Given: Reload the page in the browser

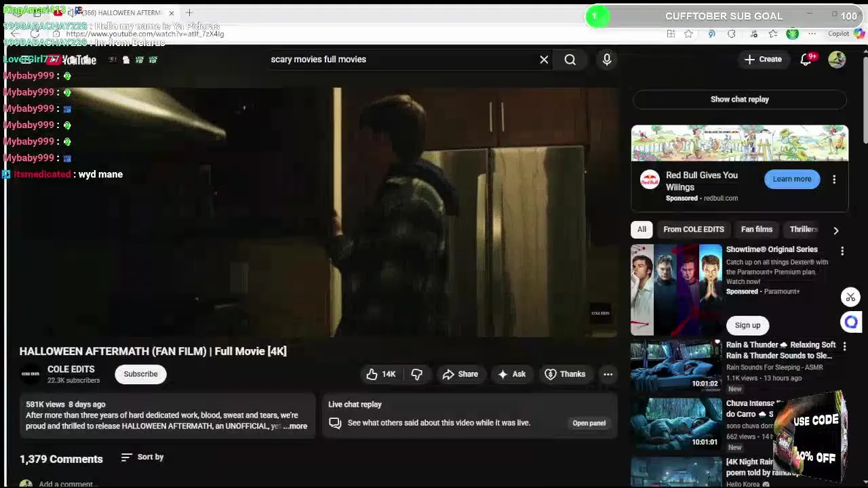Looking at the screenshot, I should (x=35, y=34).
